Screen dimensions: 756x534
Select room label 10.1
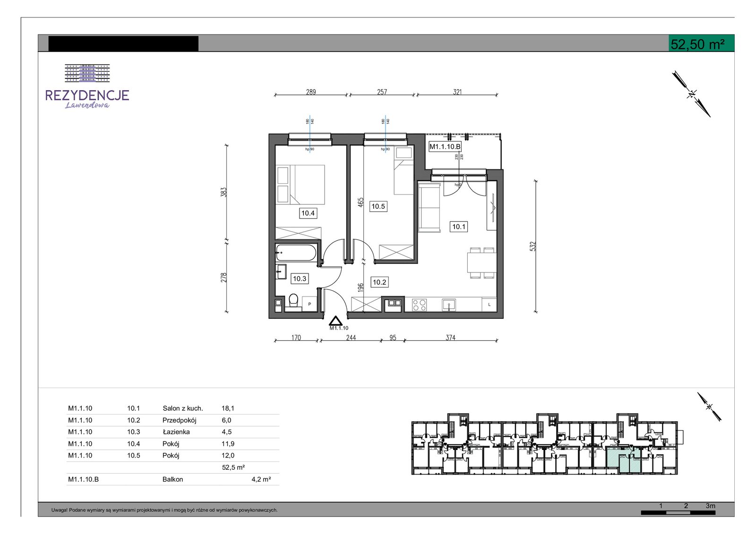(459, 227)
